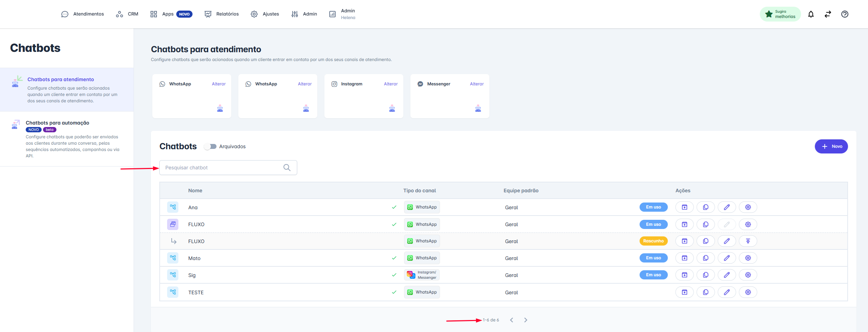Go to next page of chatbots

point(526,320)
